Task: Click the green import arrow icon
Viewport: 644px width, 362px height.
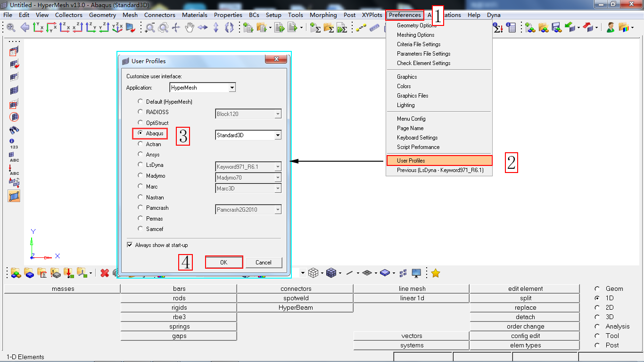Action: pos(570,27)
